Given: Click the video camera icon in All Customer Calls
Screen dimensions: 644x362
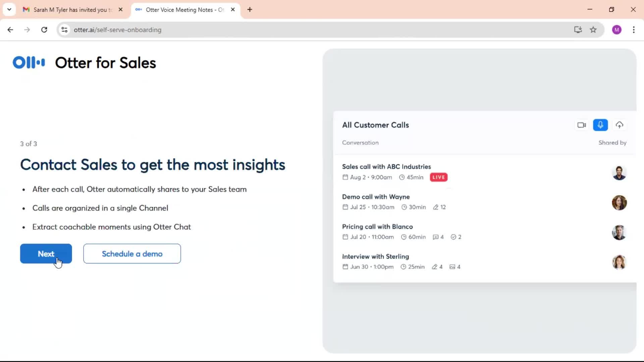Looking at the screenshot, I should (x=582, y=125).
